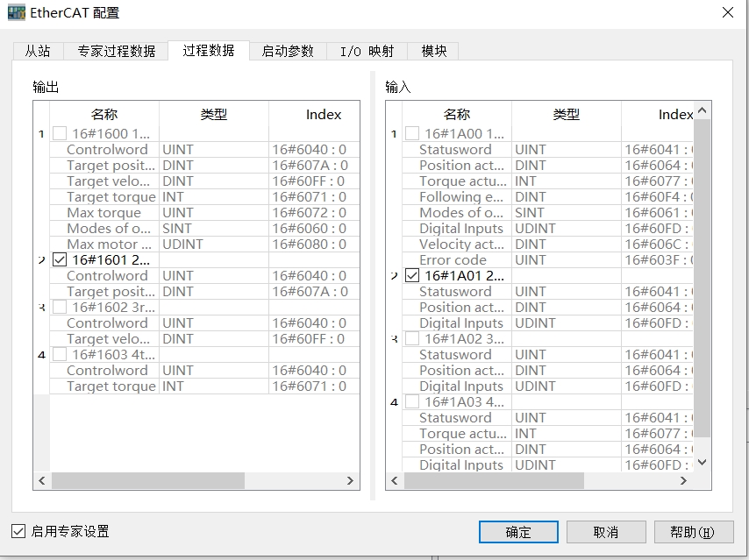Image resolution: width=749 pixels, height=560 pixels.
Task: Click the EtherCAT title bar app icon
Action: pos(17,12)
